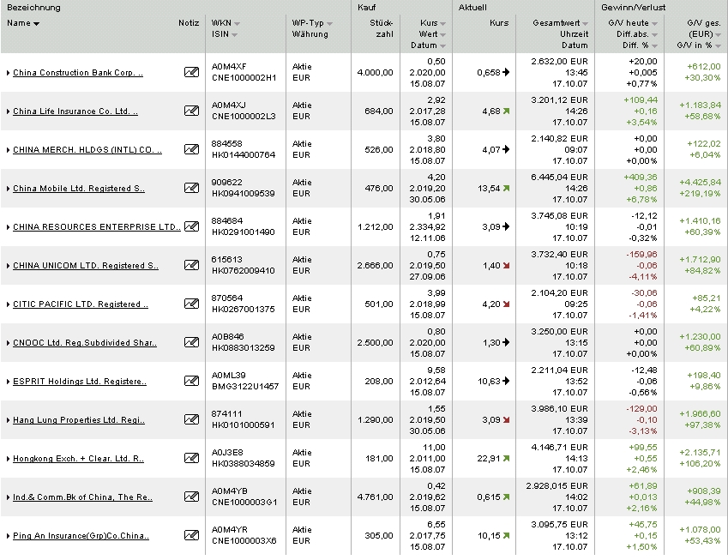Sort by G/V heute arrow
The image size is (728, 560).
click(x=654, y=24)
